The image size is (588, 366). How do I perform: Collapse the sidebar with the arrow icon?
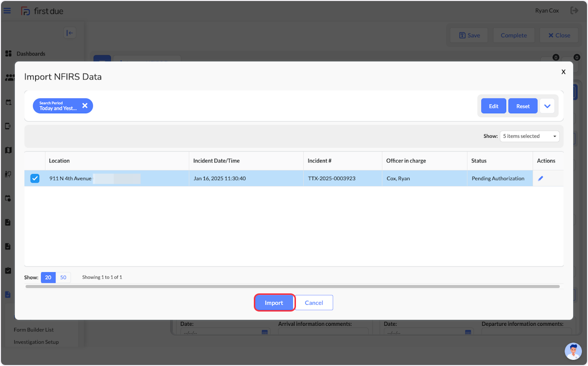point(70,33)
